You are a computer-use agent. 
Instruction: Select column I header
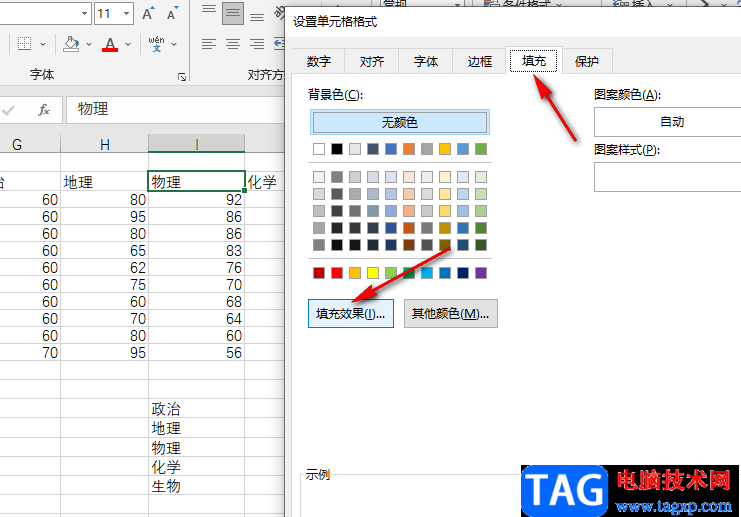[x=197, y=144]
